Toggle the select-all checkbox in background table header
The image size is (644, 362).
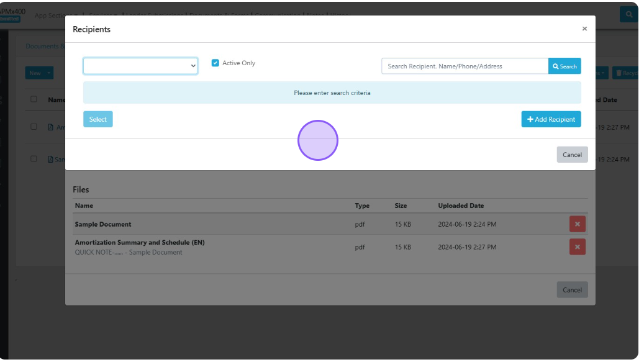34,99
